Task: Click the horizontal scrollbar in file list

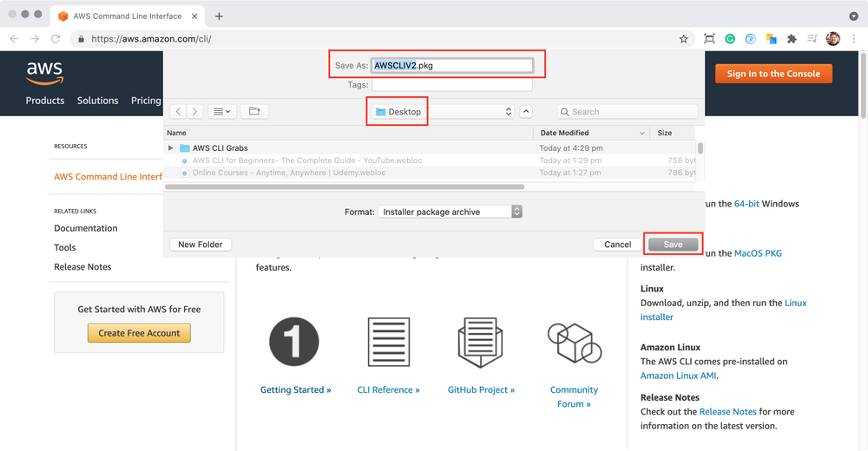Action: click(345, 187)
